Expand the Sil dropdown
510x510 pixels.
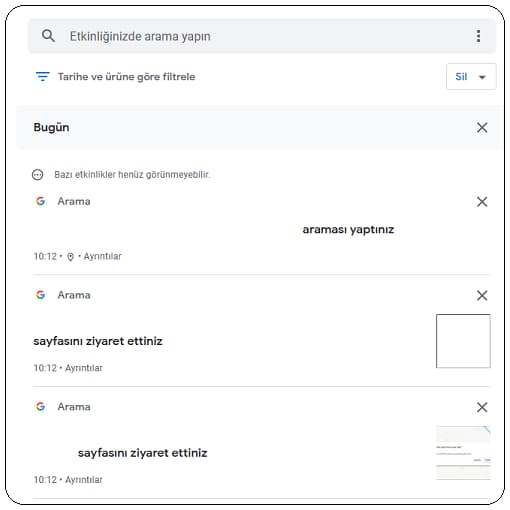coord(471,77)
